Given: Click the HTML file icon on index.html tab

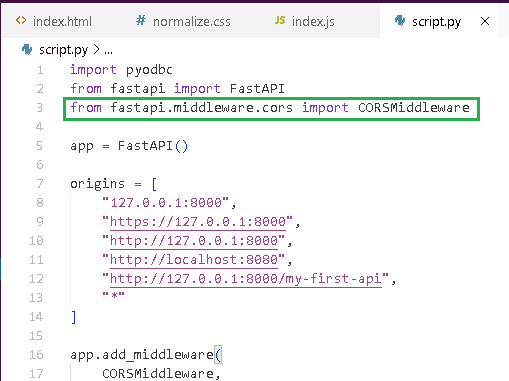Looking at the screenshot, I should (x=21, y=21).
